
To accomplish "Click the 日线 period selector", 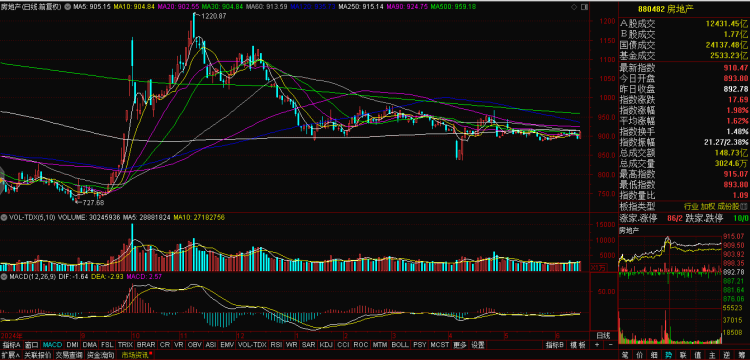I will 604,335.
